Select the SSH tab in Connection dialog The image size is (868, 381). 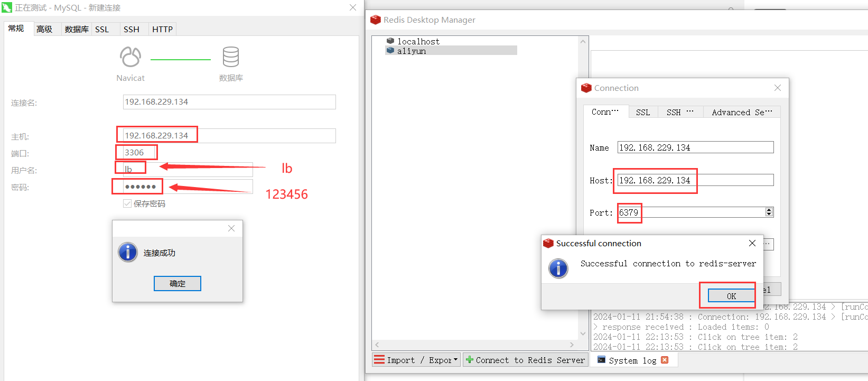pos(680,112)
